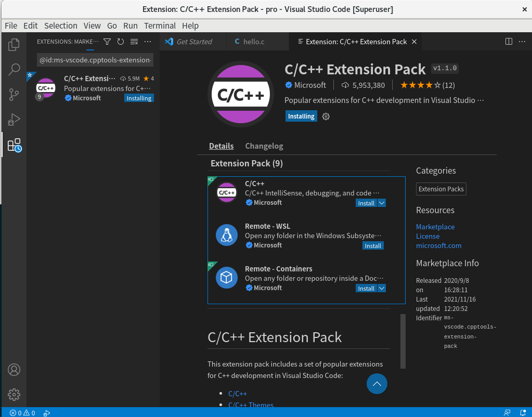Select the Details tab
532x417 pixels.
pyautogui.click(x=221, y=146)
